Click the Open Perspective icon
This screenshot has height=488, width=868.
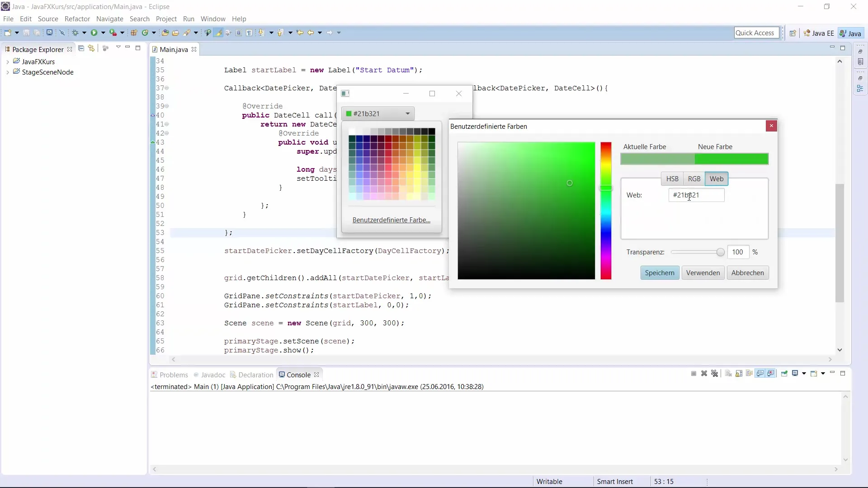pos(793,33)
